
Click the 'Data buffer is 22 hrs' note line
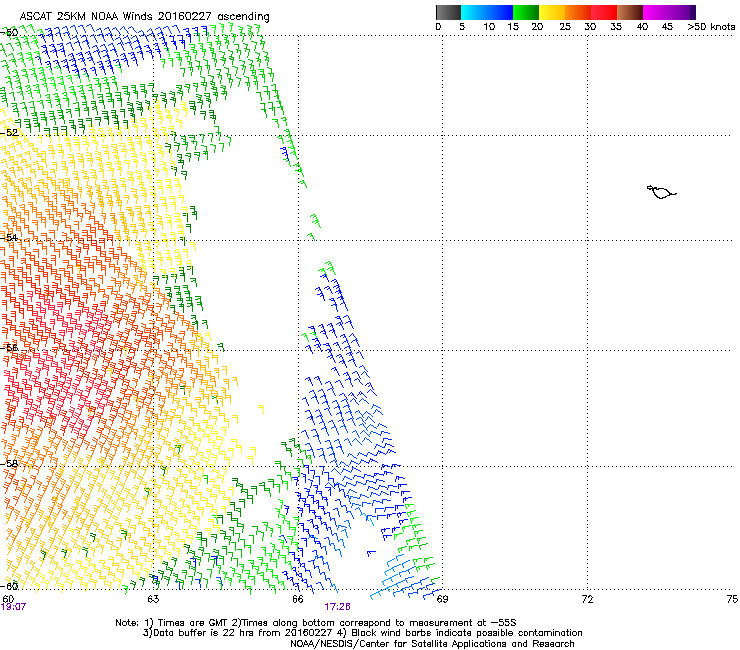click(362, 633)
